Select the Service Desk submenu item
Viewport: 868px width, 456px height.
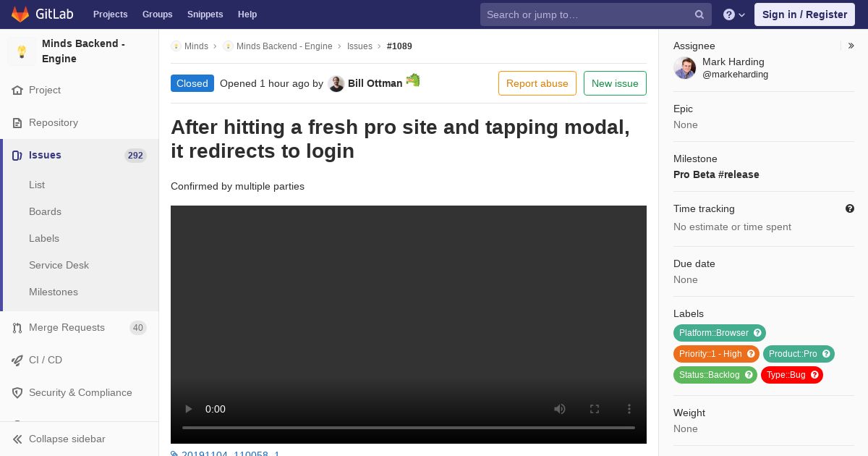point(59,265)
